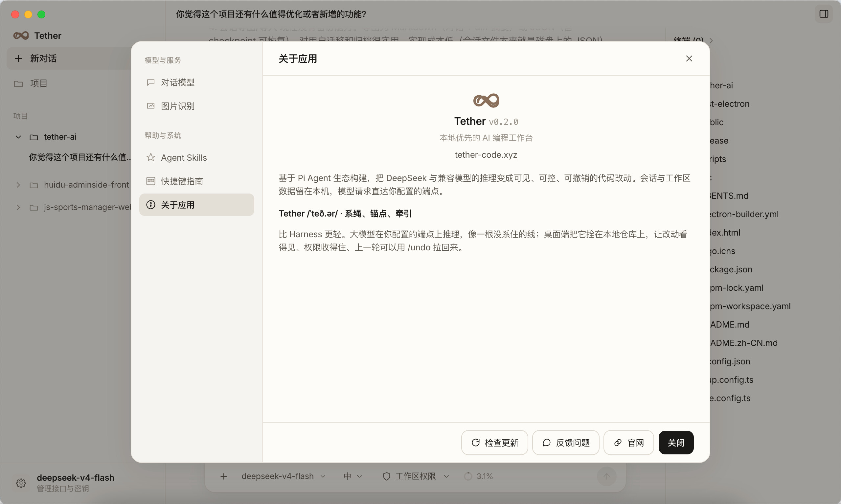Click pnpm-workspace.yaml in the file list

point(750,306)
